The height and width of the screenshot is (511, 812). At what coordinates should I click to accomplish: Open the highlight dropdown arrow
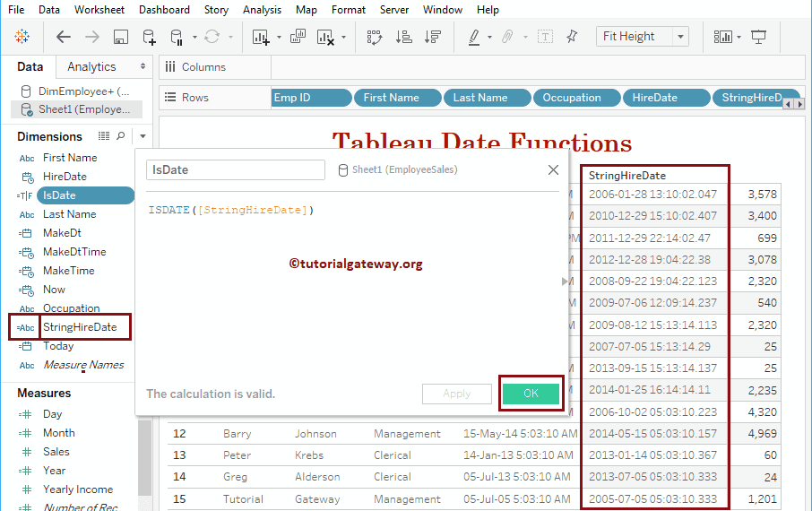click(489, 38)
